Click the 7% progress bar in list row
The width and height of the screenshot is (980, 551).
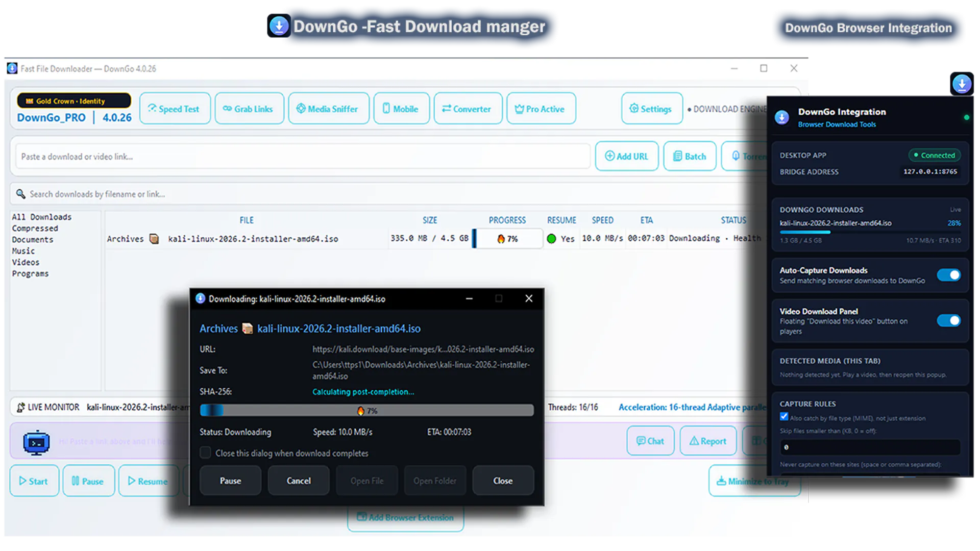[507, 238]
